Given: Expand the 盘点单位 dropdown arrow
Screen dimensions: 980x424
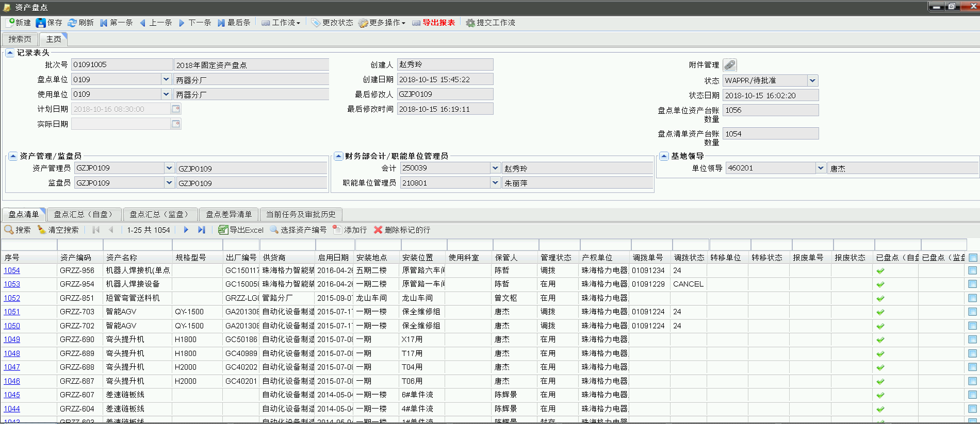Looking at the screenshot, I should coord(166,79).
